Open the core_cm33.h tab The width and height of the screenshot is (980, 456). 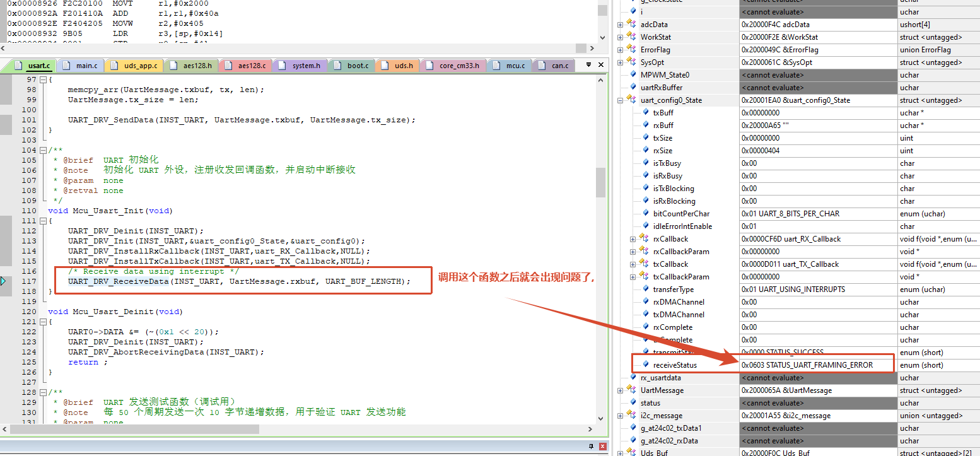coord(453,66)
